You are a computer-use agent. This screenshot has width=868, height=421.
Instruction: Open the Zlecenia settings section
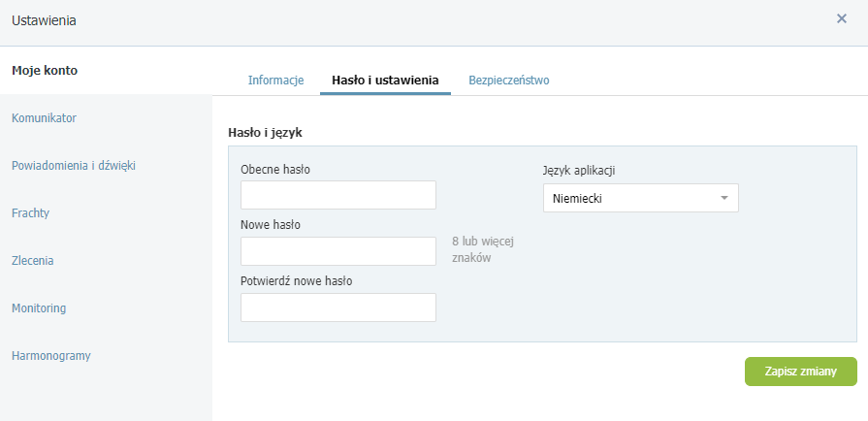tap(33, 260)
